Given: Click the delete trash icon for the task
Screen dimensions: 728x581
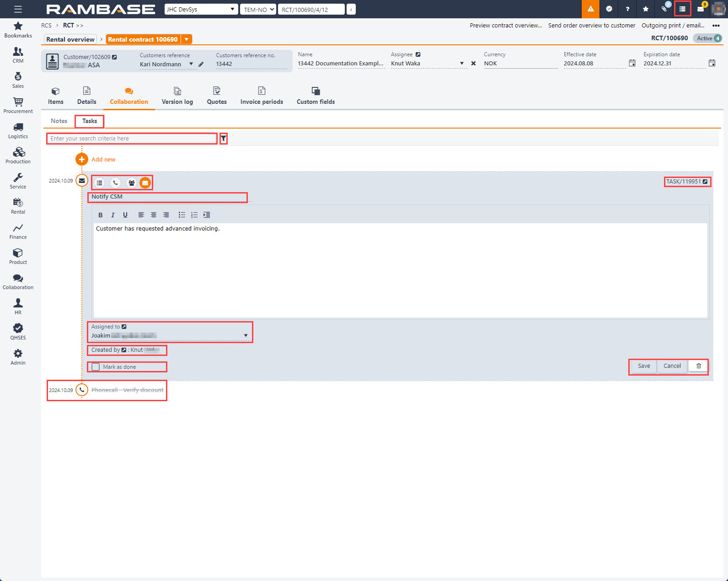Looking at the screenshot, I should tap(698, 366).
